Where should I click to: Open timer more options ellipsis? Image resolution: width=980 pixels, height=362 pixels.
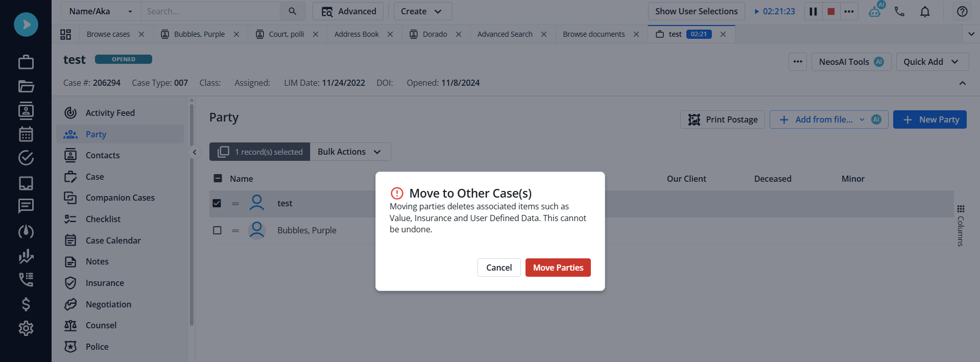(849, 11)
